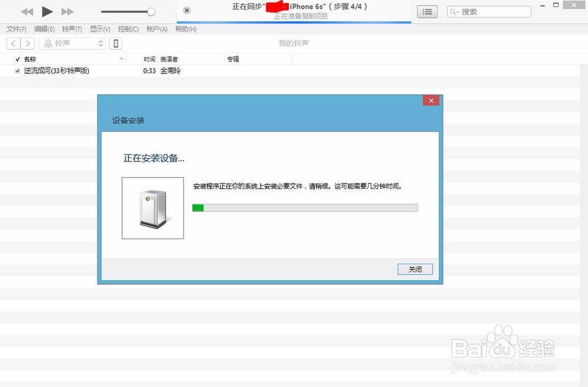The height and width of the screenshot is (387, 588).
Task: Toggle the Up Next queue list view
Action: pyautogui.click(x=427, y=11)
